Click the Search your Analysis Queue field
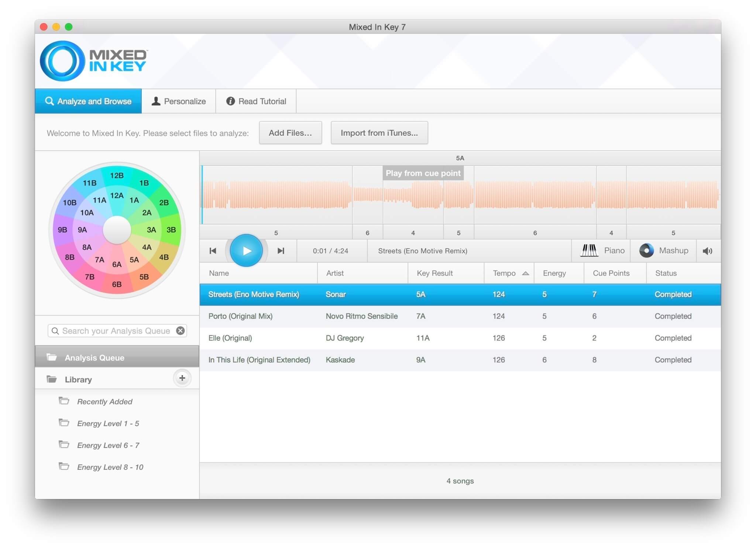 (116, 331)
